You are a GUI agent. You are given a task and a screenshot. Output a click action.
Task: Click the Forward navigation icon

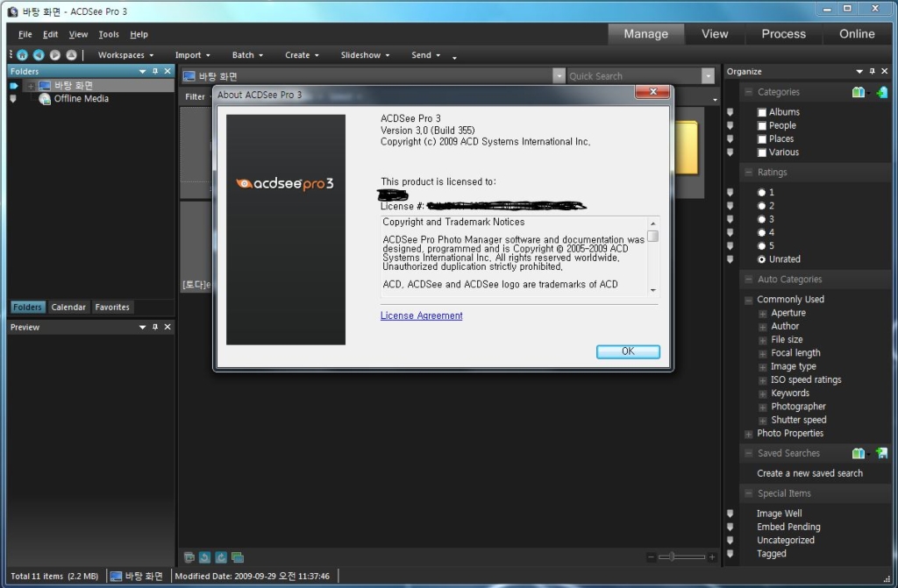tap(55, 55)
